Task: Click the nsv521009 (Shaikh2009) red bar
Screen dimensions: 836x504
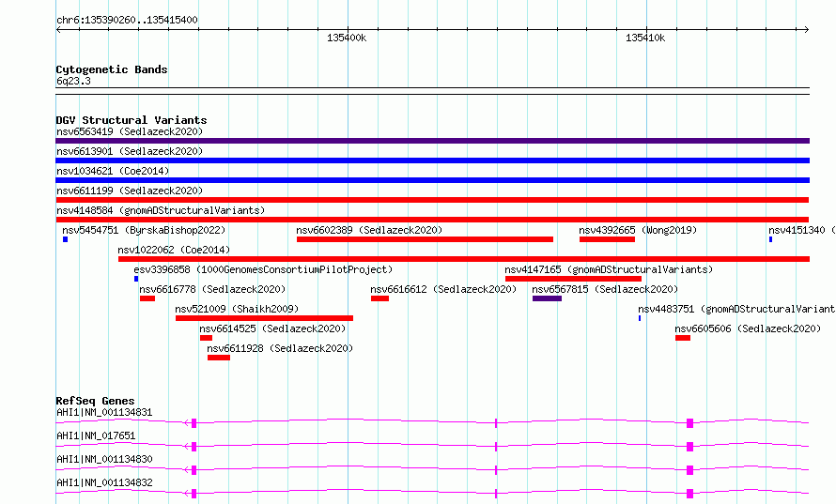Action: click(x=265, y=318)
